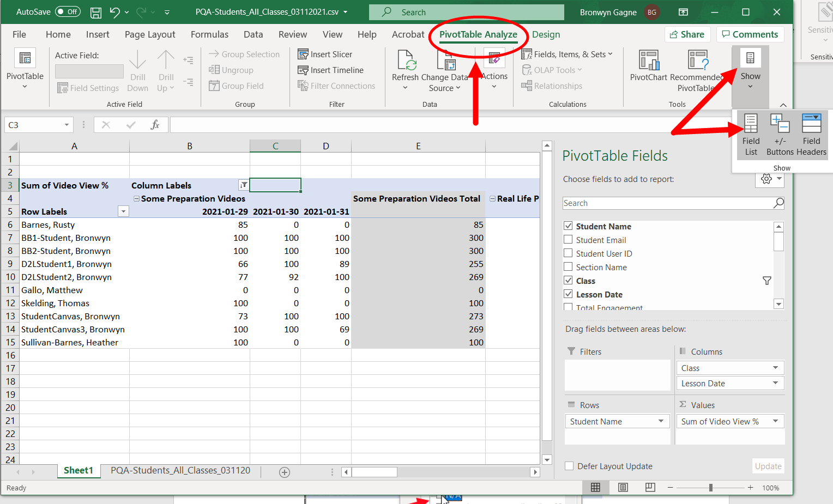Click Insert Timeline in Filter group
Screen dimensions: 833x504
pyautogui.click(x=330, y=70)
